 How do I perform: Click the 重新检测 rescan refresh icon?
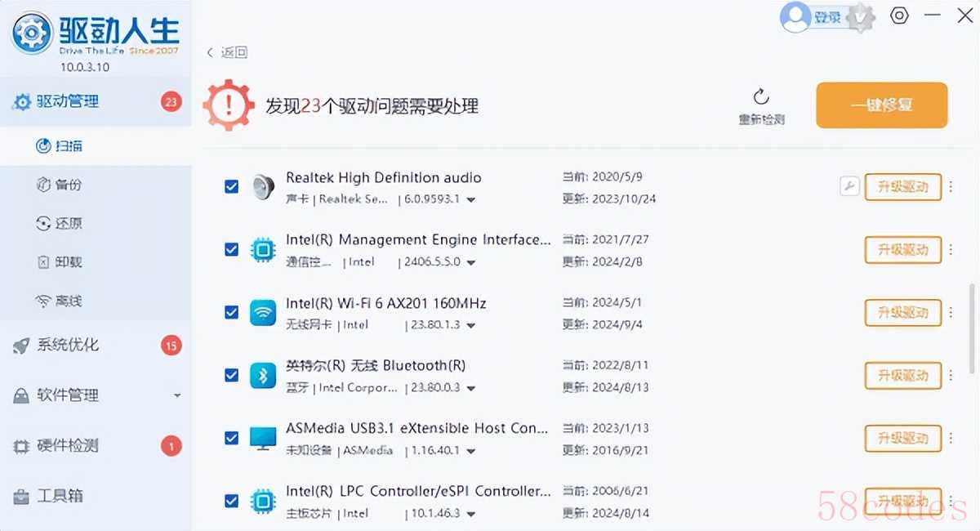(761, 97)
